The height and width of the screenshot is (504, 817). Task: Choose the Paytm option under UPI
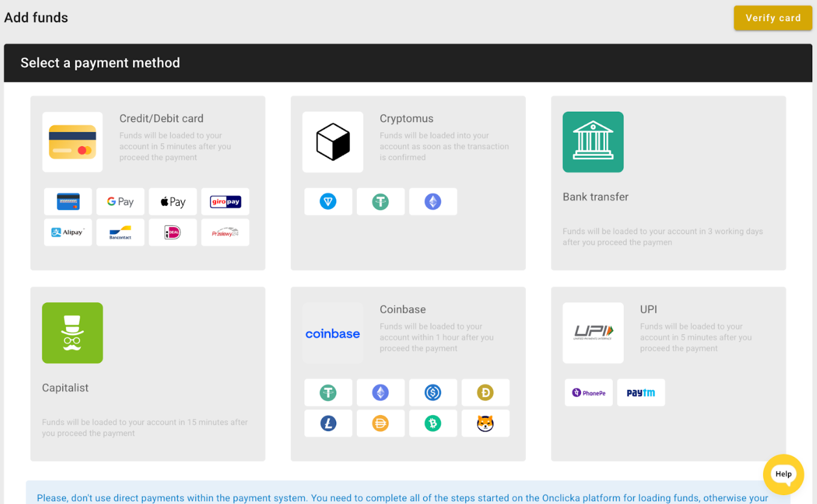point(641,392)
